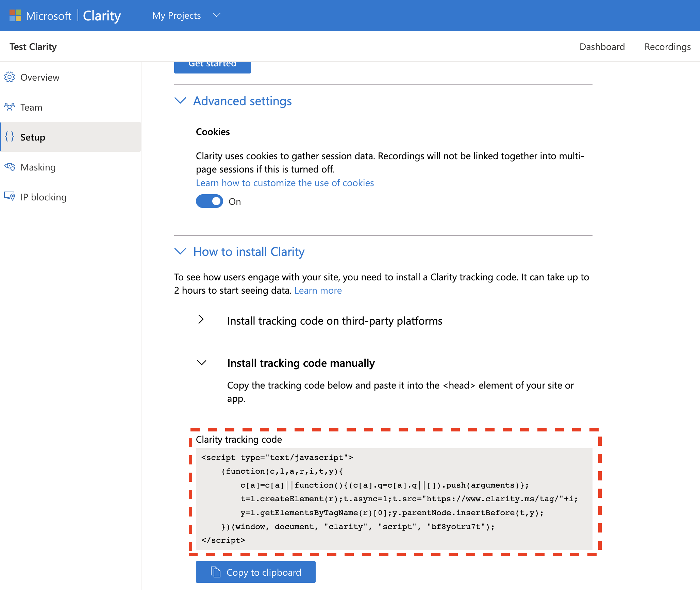Go to the Recordings tab
Image resolution: width=700 pixels, height=590 pixels.
667,47
